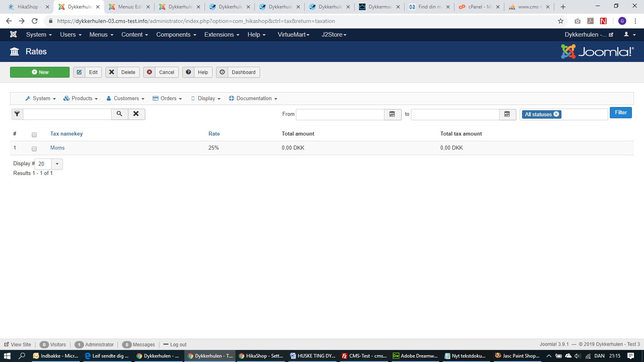Remove the All statuses filter tag
644x362 pixels.
click(x=556, y=114)
